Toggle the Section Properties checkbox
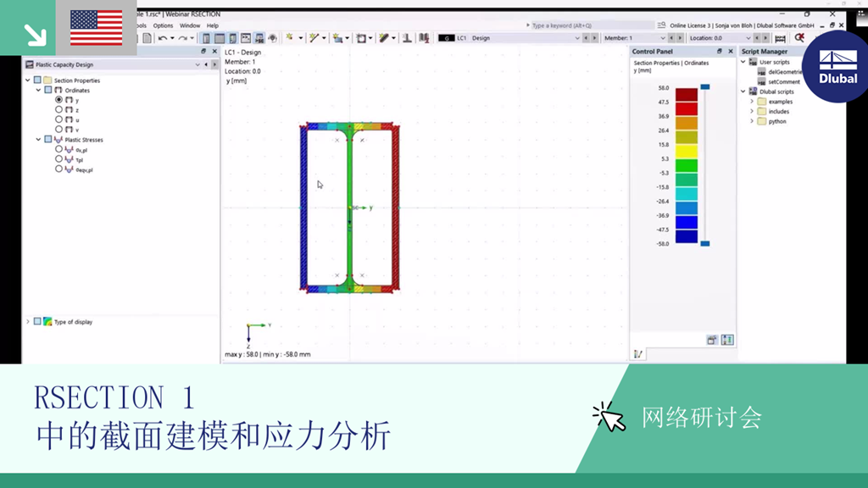This screenshot has width=868, height=488. [37, 80]
